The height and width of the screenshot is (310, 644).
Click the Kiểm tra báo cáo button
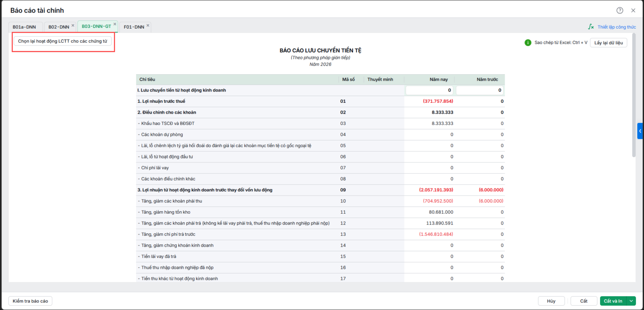click(x=30, y=301)
